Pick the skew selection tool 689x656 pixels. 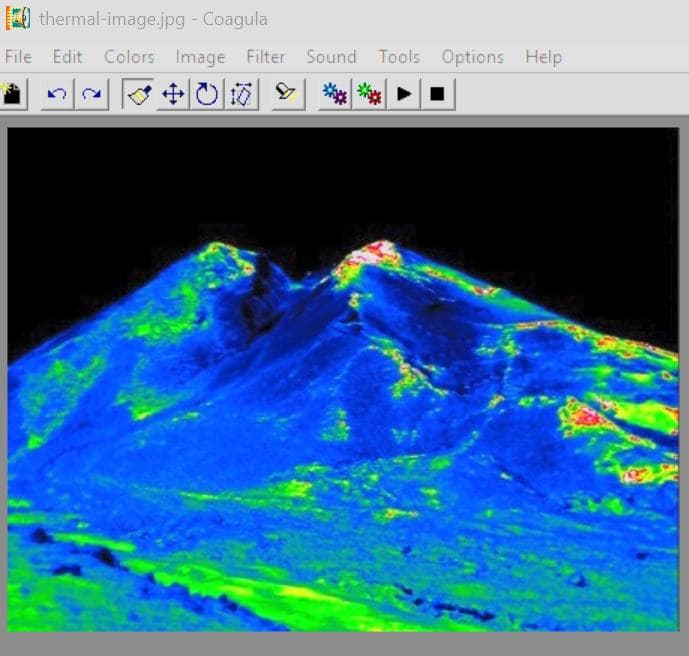[x=241, y=94]
